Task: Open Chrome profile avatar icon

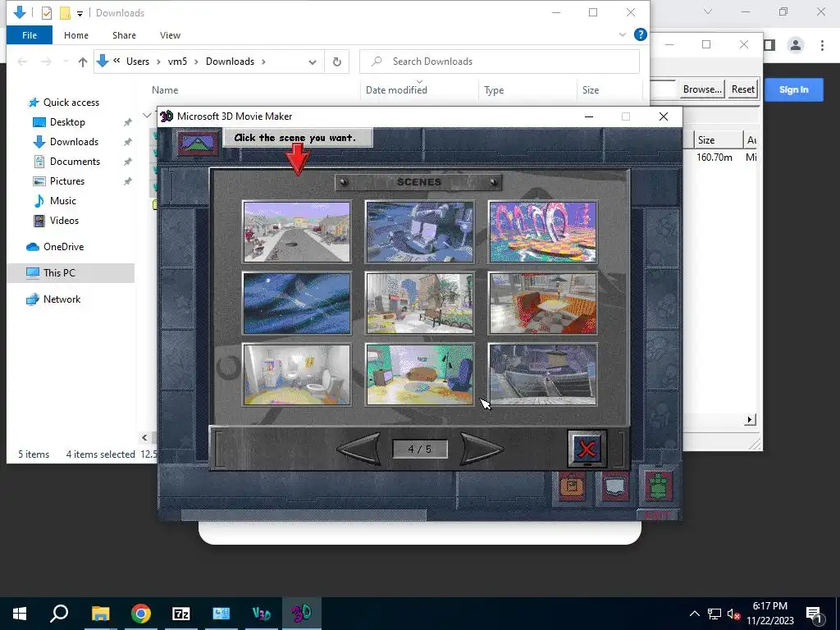Action: coord(796,45)
